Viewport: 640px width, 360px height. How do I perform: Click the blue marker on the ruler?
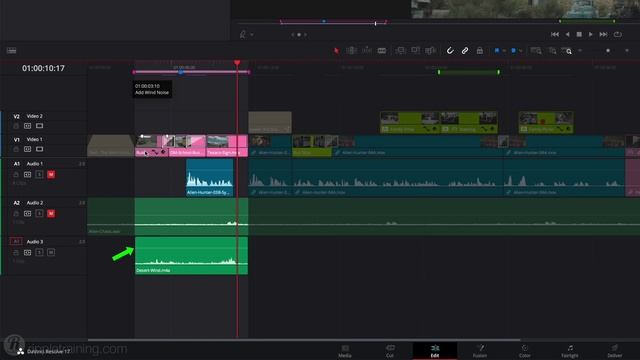[x=181, y=72]
